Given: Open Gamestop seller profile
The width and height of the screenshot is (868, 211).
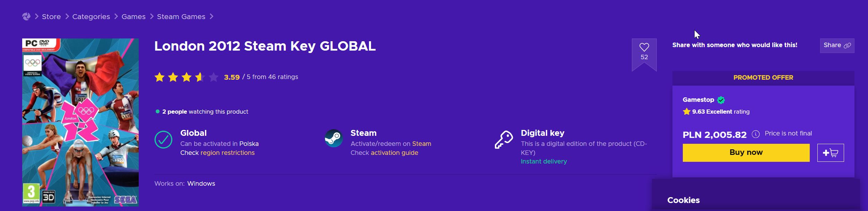Looking at the screenshot, I should [698, 100].
